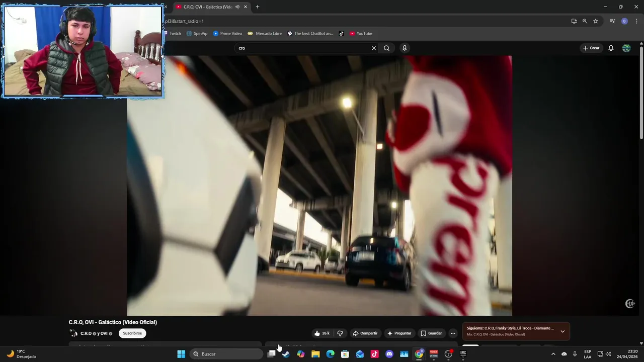Open Chrome profile B avatar
The height and width of the screenshot is (362, 644).
(x=624, y=21)
